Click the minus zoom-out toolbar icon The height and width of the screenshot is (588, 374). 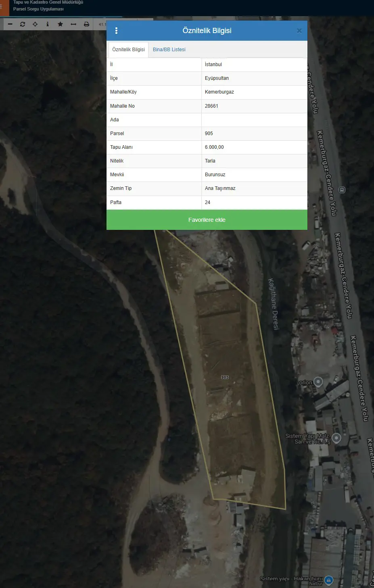[10, 24]
